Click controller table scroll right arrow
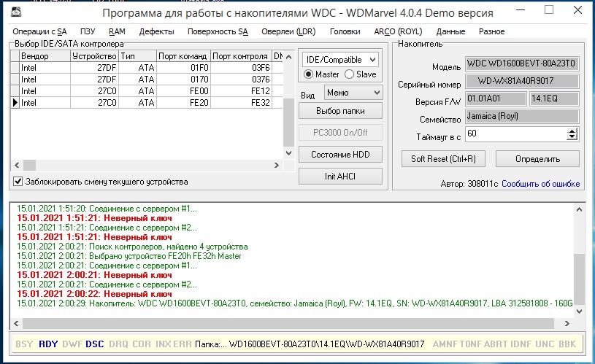Viewport: 595px width, 364px height. pos(277,165)
